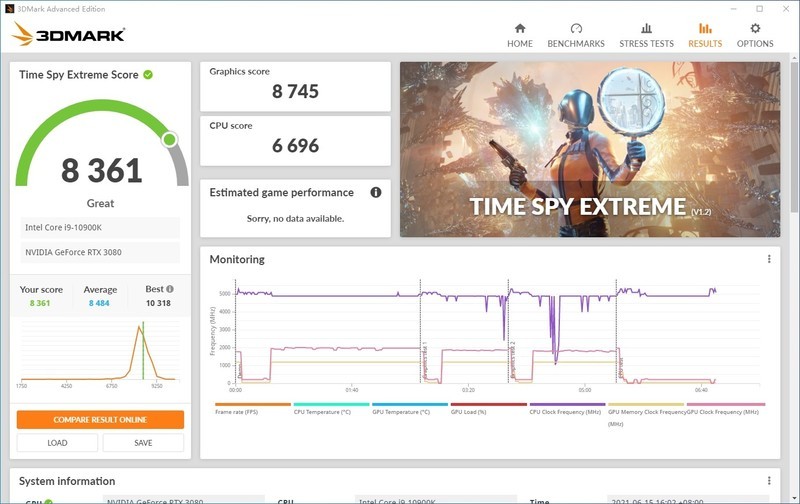Select the RESULTS tab

point(705,36)
